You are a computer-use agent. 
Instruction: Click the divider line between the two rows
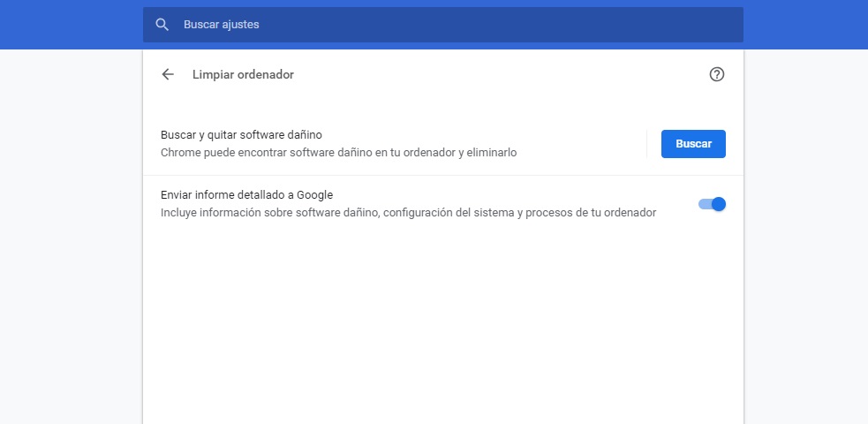click(442, 175)
